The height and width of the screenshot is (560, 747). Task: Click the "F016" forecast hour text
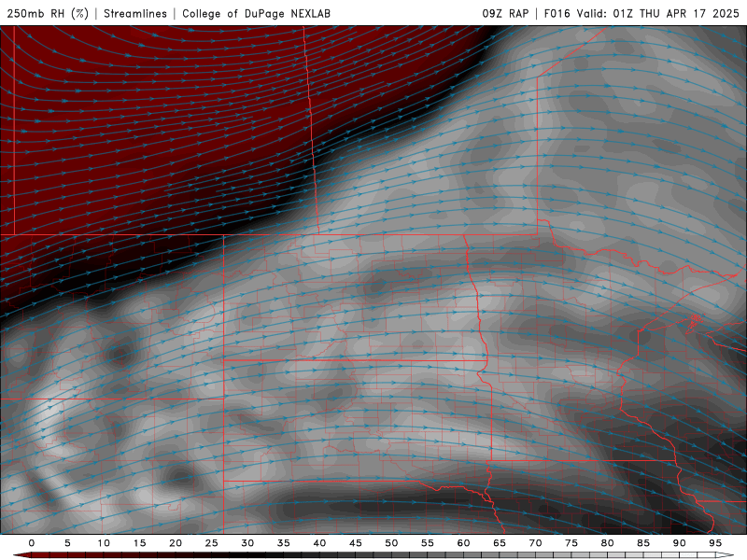[x=557, y=13]
